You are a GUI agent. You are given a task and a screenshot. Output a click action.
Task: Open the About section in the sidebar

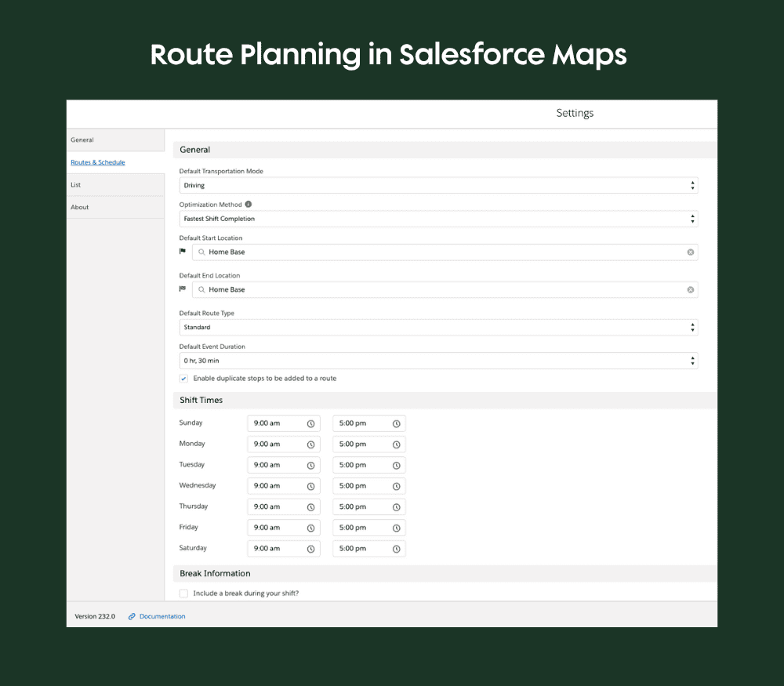click(79, 206)
